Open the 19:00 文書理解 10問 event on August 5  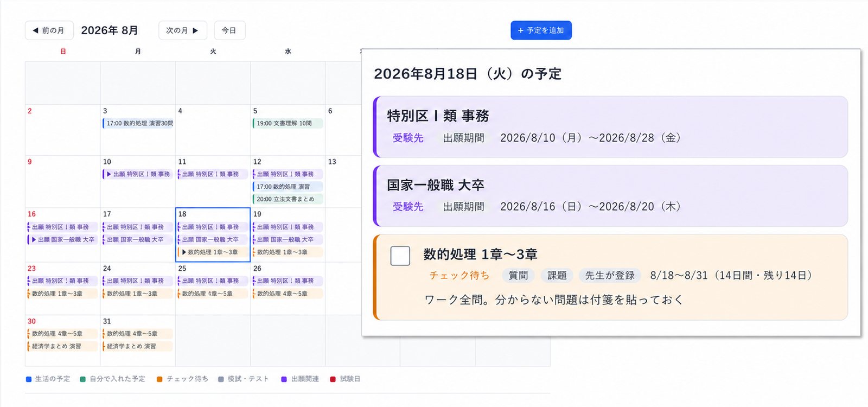tap(288, 123)
